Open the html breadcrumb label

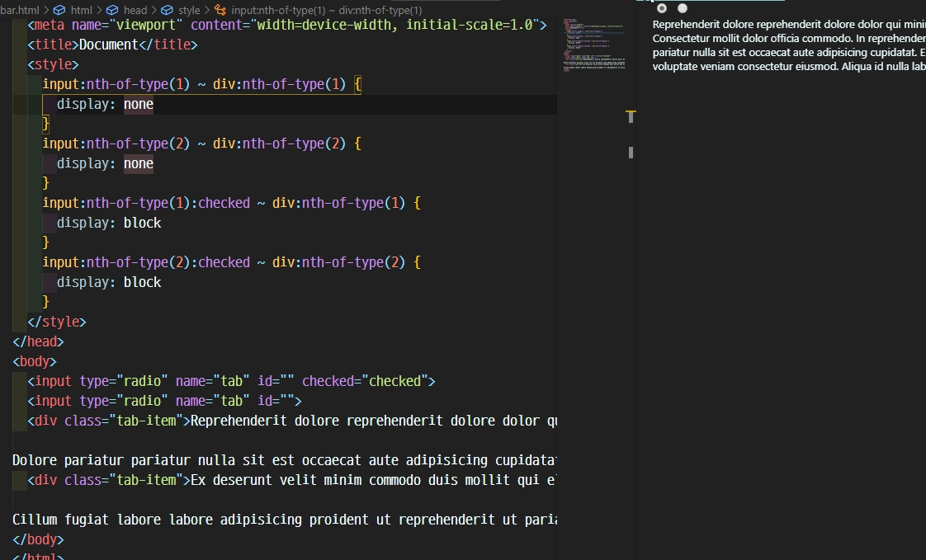point(82,10)
